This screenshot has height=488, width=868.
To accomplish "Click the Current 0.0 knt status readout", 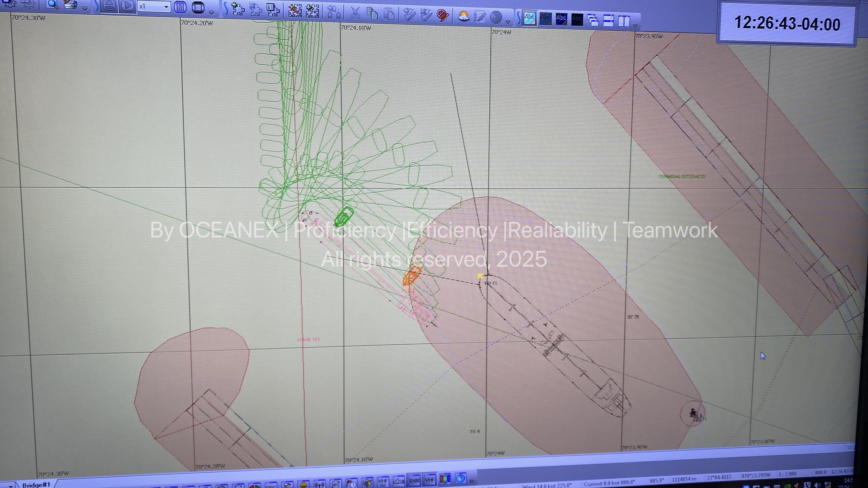I will (609, 483).
